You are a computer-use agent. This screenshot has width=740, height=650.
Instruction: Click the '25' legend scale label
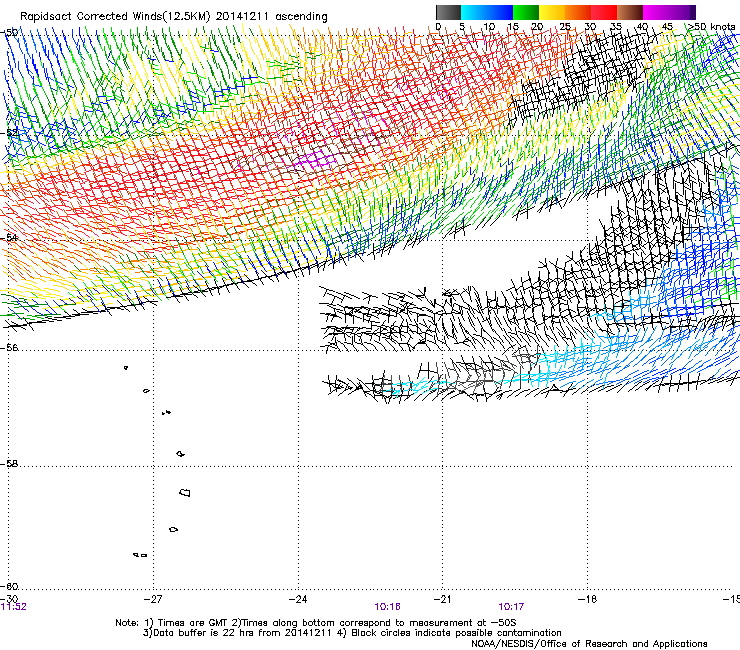564,26
